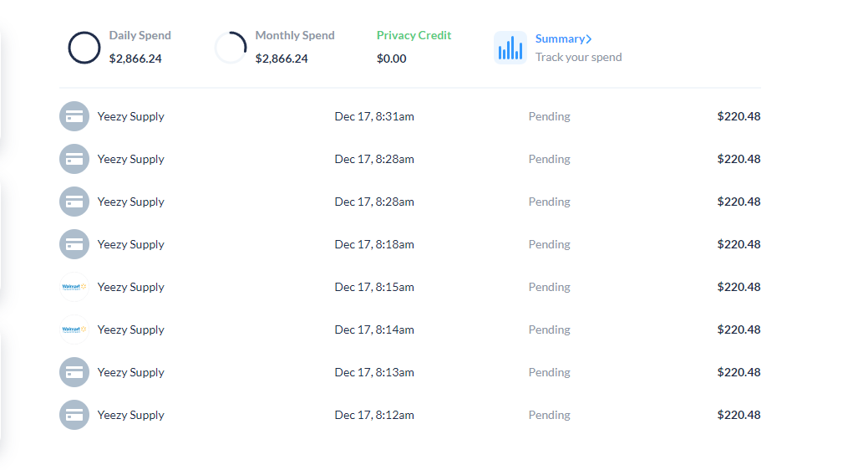Open the Summary bar chart icon
This screenshot has width=868, height=470.
[510, 48]
